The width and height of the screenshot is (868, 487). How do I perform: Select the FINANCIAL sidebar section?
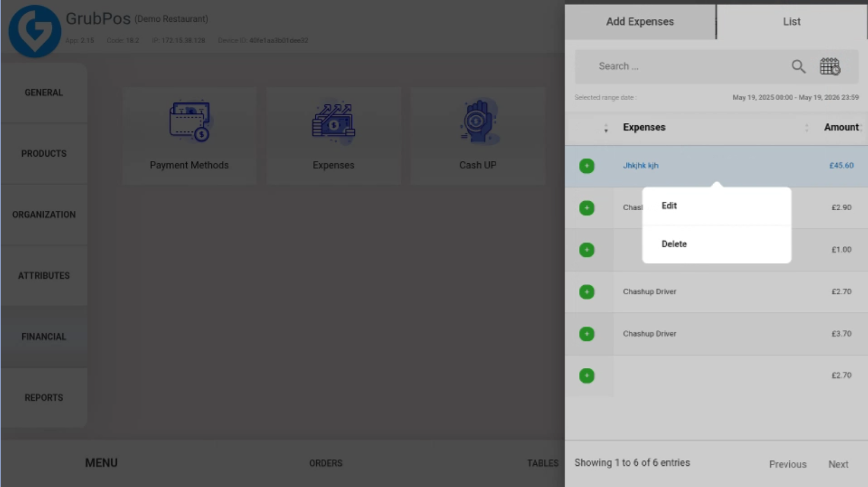pyautogui.click(x=44, y=337)
